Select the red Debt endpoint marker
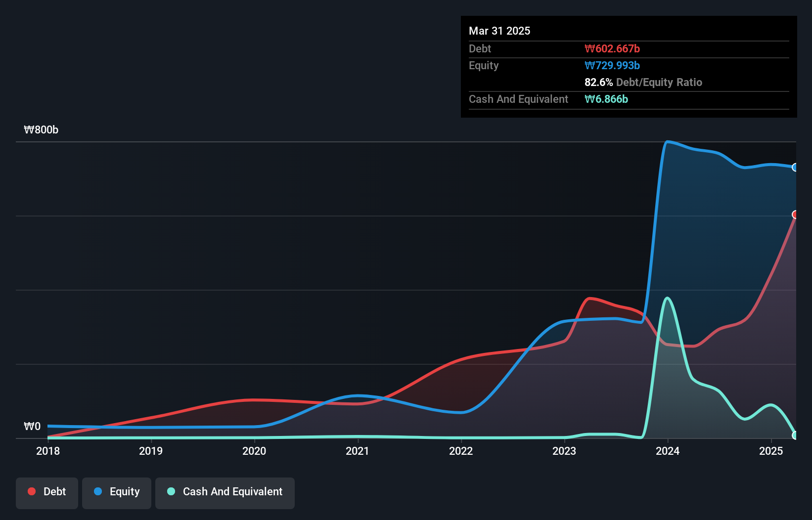 [795, 215]
